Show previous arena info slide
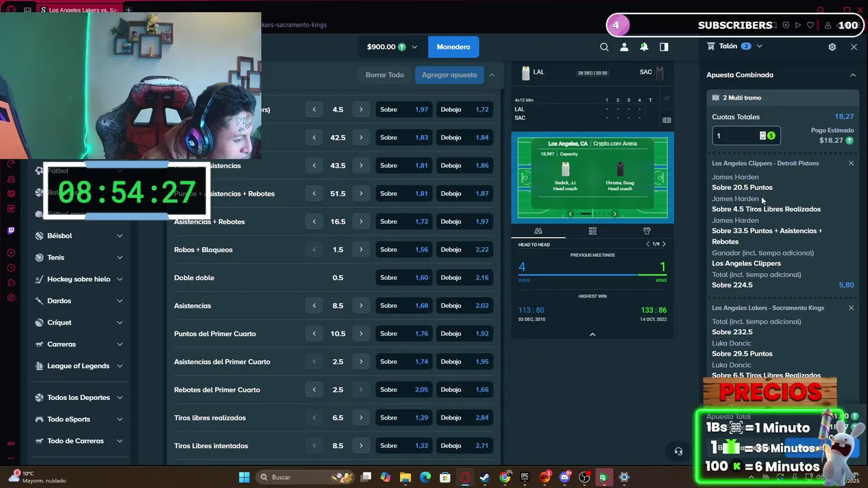 point(570,214)
